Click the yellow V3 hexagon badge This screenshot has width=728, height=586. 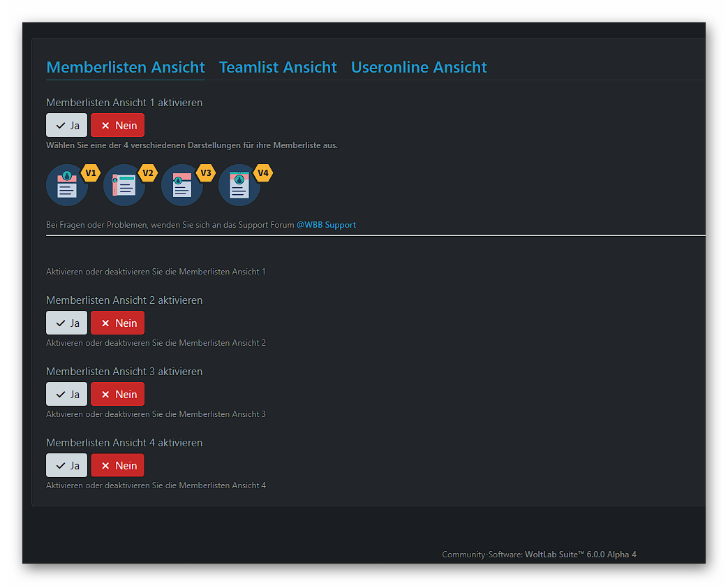pos(206,173)
